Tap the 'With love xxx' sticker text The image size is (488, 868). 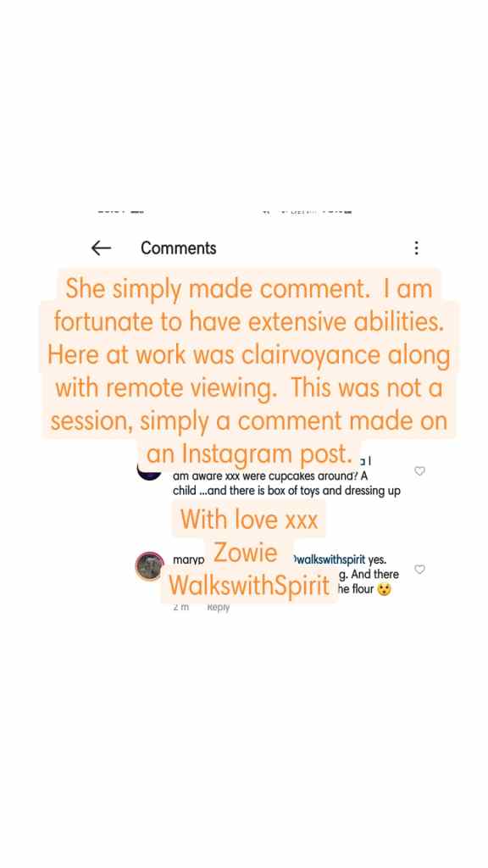tap(249, 520)
